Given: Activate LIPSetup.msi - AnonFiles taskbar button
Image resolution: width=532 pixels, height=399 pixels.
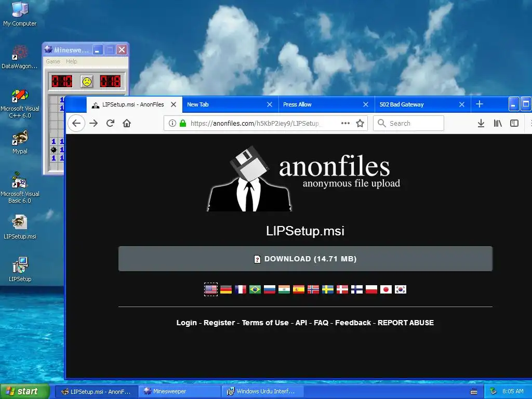Looking at the screenshot, I should tap(97, 391).
